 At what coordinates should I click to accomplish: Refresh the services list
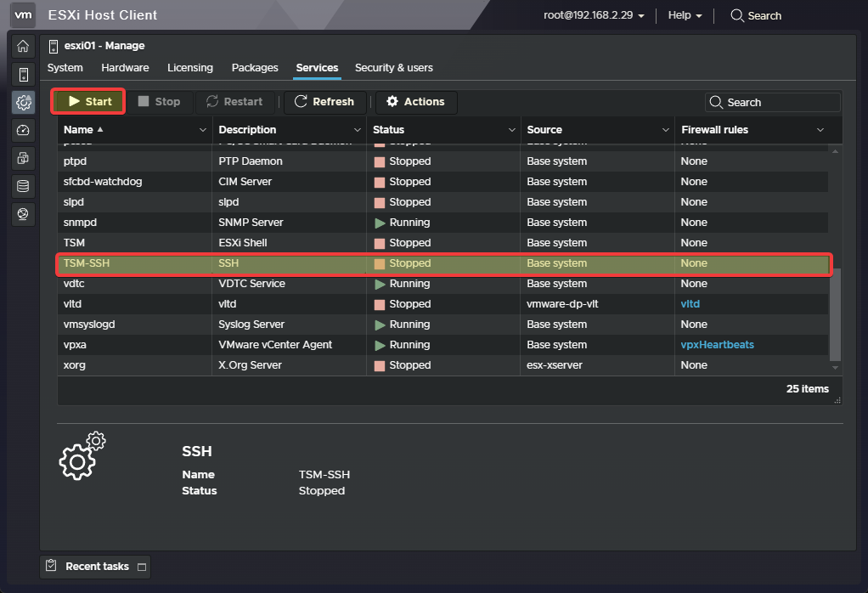(x=324, y=102)
